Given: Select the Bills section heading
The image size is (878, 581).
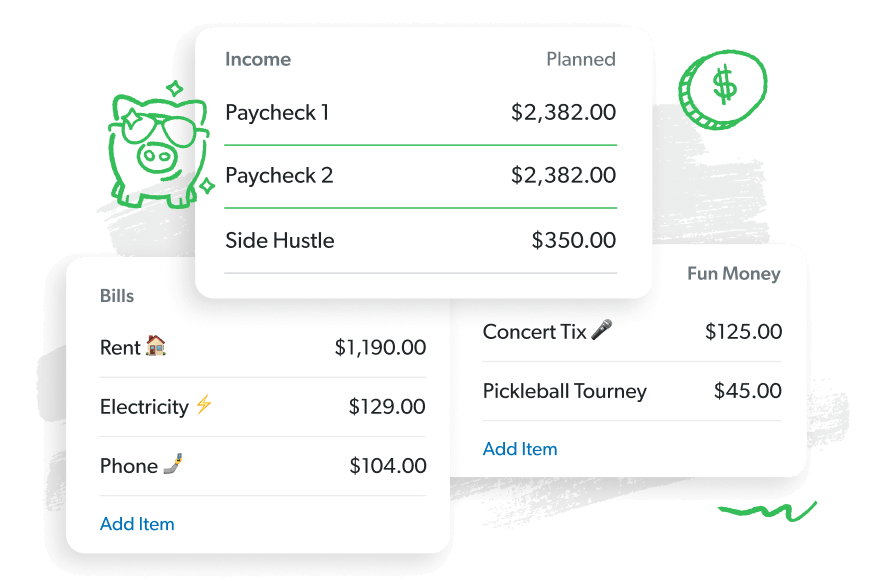Looking at the screenshot, I should click(117, 295).
